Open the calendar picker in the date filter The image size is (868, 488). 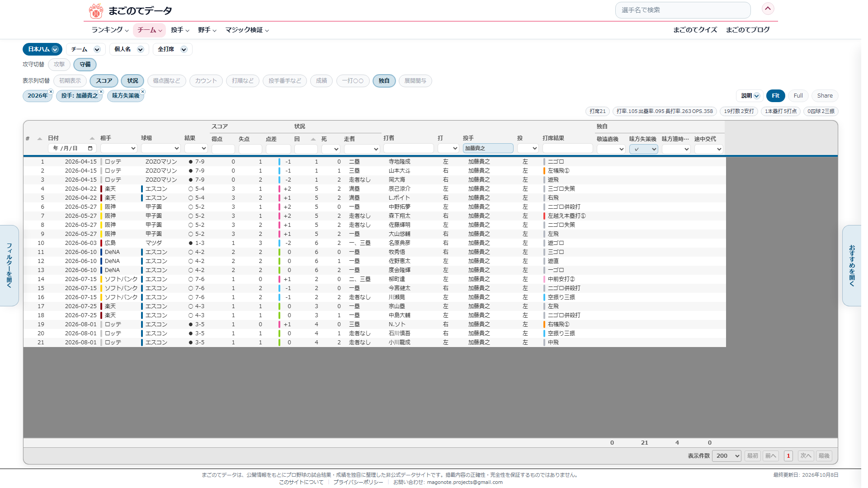click(x=90, y=149)
